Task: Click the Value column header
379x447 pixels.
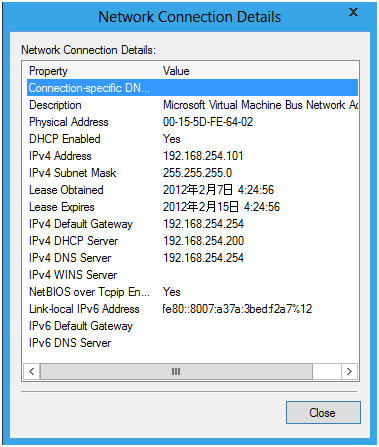Action: point(176,71)
